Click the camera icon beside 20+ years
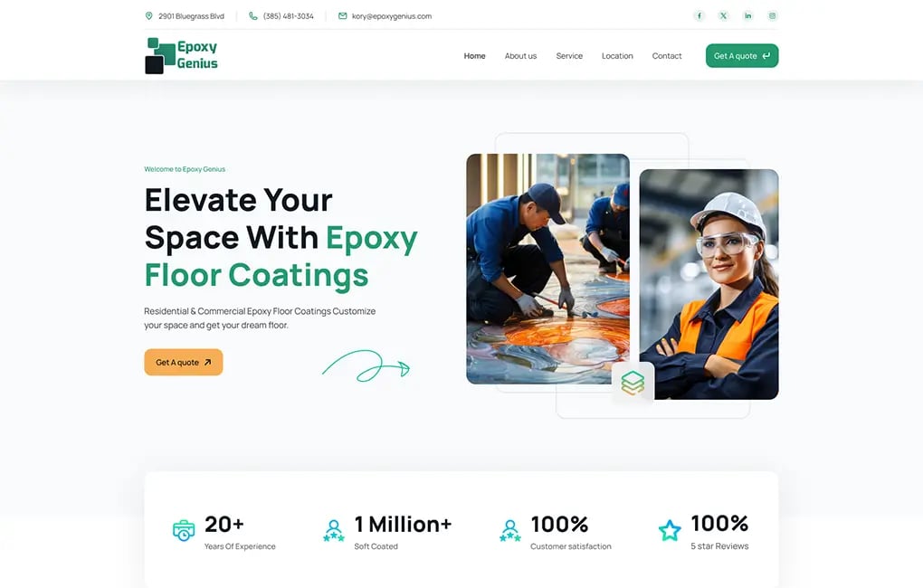 pos(184,530)
